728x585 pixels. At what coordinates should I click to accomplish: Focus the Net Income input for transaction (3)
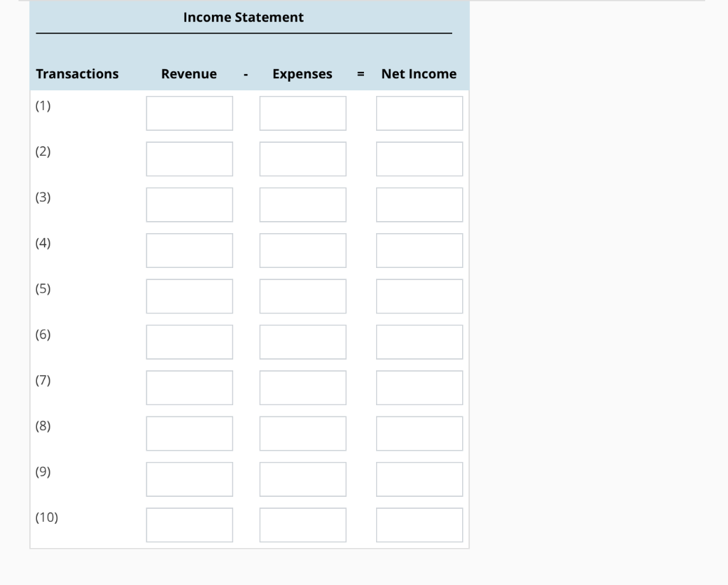point(419,205)
